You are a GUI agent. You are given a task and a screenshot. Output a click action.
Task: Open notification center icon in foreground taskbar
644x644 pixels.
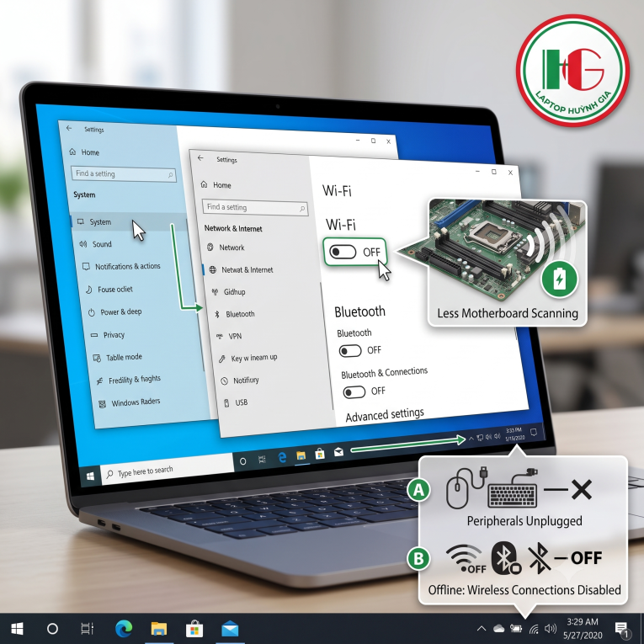622,629
